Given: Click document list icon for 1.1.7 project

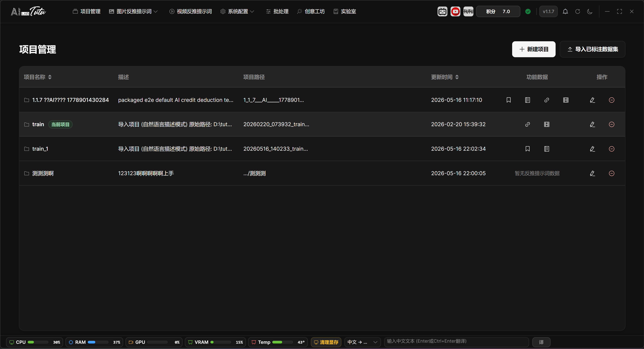Looking at the screenshot, I should (528, 100).
